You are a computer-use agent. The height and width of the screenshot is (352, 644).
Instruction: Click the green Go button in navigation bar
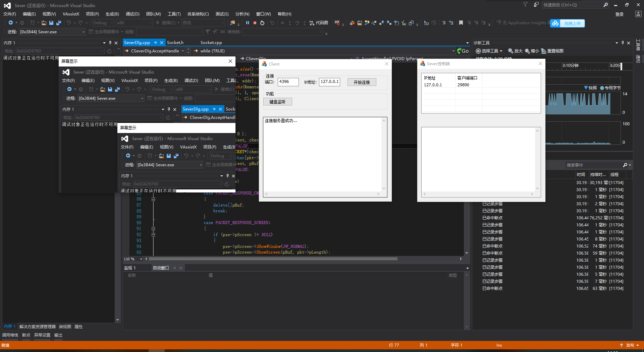click(463, 51)
